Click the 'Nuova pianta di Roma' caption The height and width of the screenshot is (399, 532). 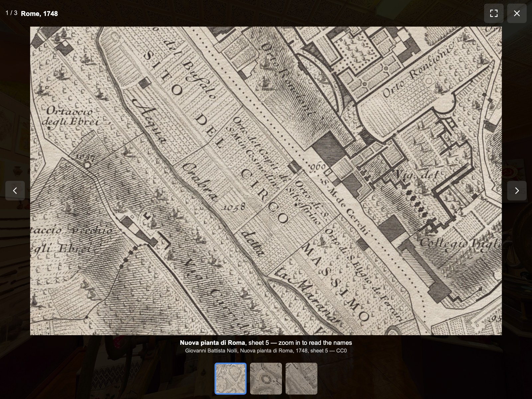click(x=266, y=342)
